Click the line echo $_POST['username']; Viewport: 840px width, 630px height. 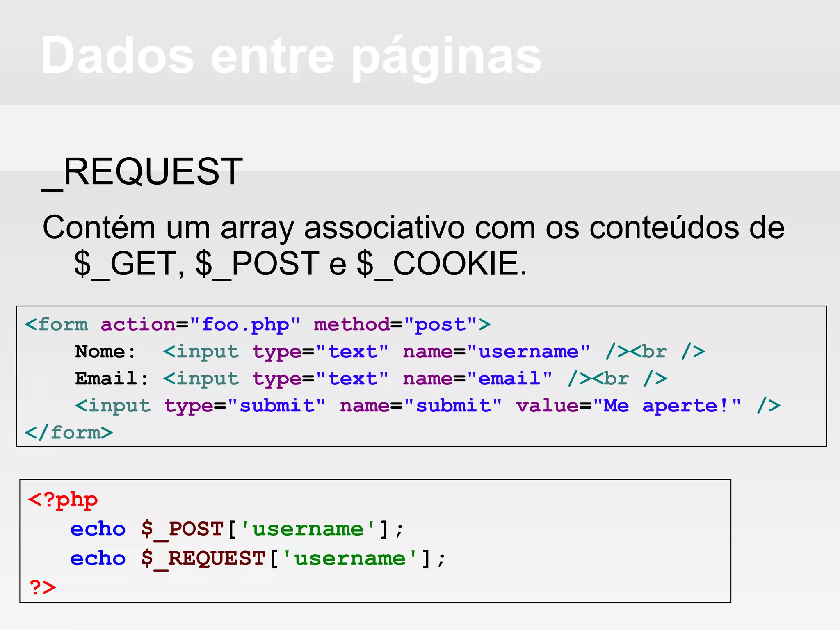(237, 529)
